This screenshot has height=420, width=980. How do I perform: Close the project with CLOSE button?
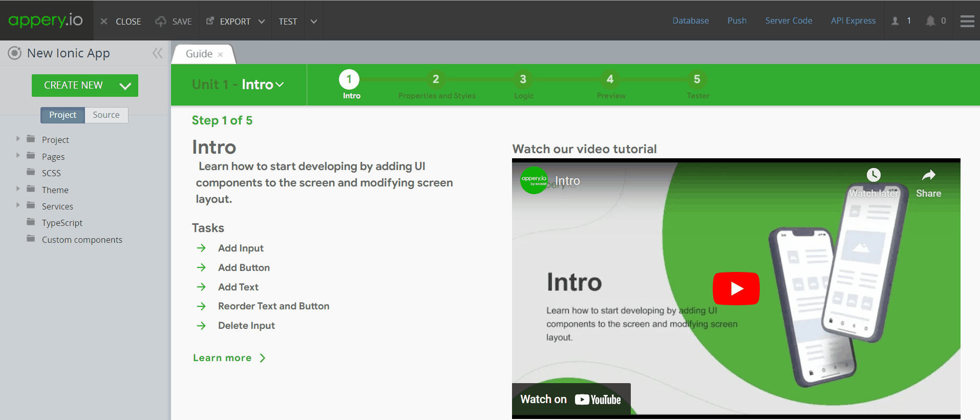(x=121, y=22)
